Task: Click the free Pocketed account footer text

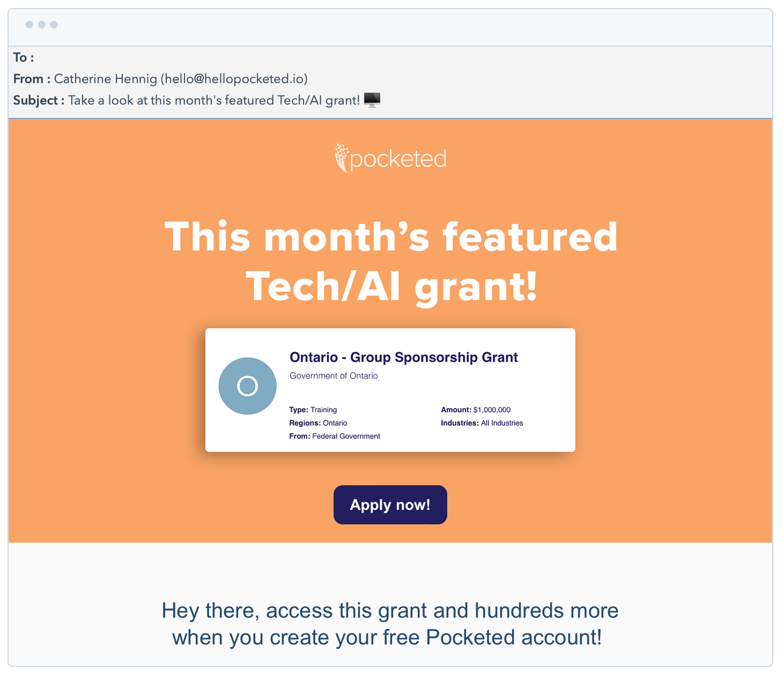Action: click(x=390, y=624)
